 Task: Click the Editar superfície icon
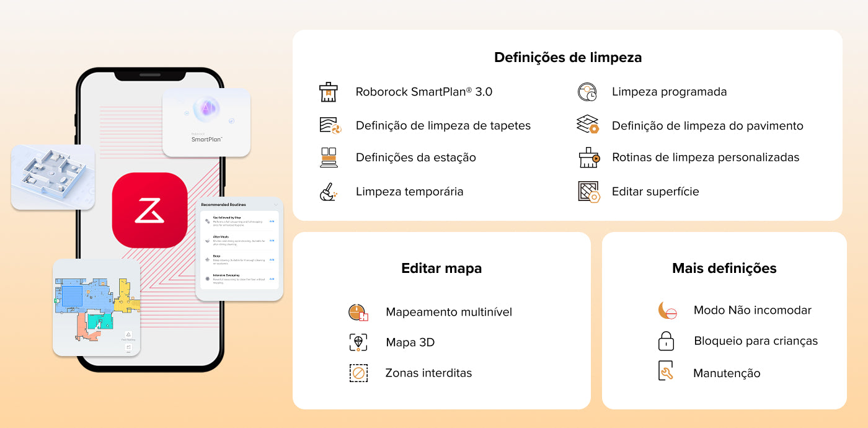tap(588, 192)
